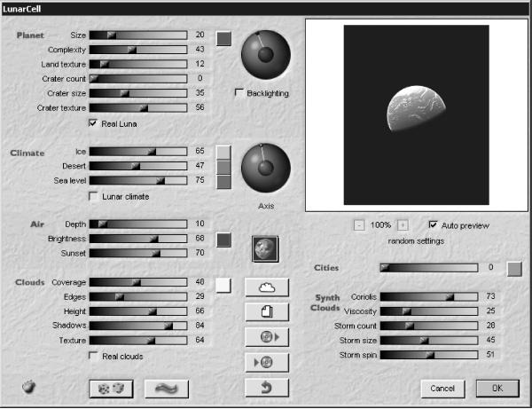Click the wave icon button
532x409 pixels.
click(167, 389)
